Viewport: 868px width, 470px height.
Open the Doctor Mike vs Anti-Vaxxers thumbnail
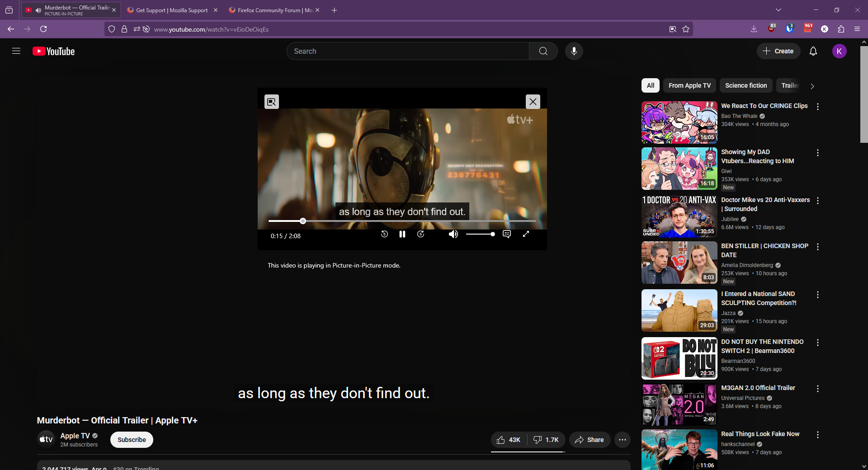(679, 216)
